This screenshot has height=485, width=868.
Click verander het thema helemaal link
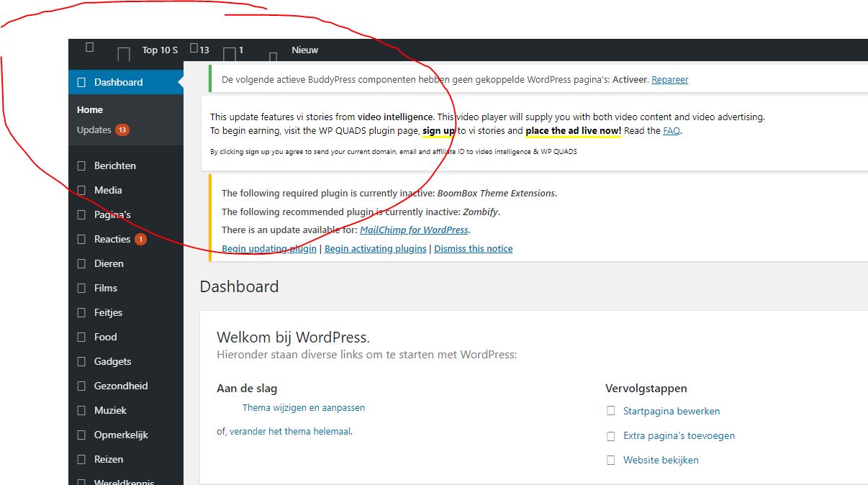[x=291, y=432]
